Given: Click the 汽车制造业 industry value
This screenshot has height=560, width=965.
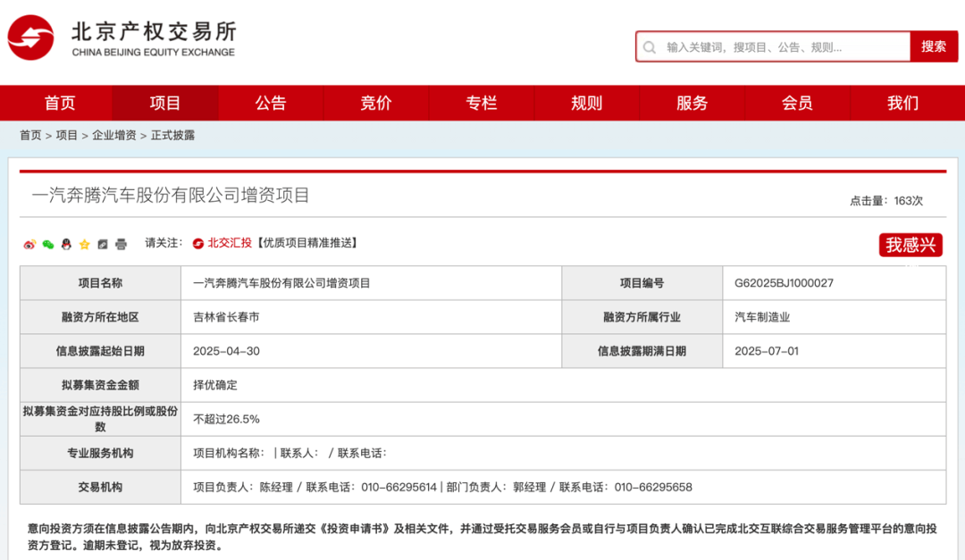Looking at the screenshot, I should coord(762,317).
